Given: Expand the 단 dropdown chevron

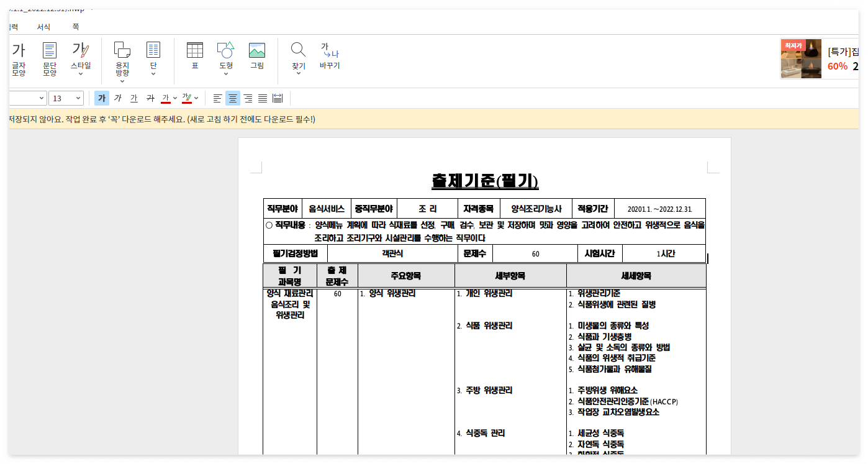Looking at the screenshot, I should coord(153,73).
